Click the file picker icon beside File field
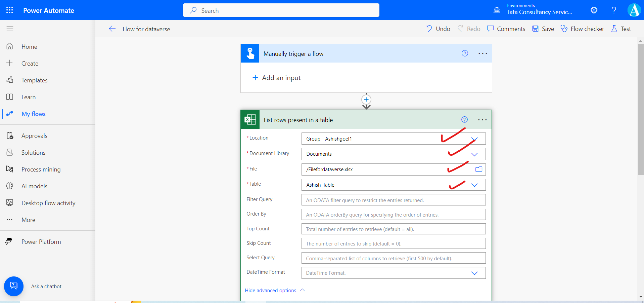The image size is (644, 303). click(478, 169)
